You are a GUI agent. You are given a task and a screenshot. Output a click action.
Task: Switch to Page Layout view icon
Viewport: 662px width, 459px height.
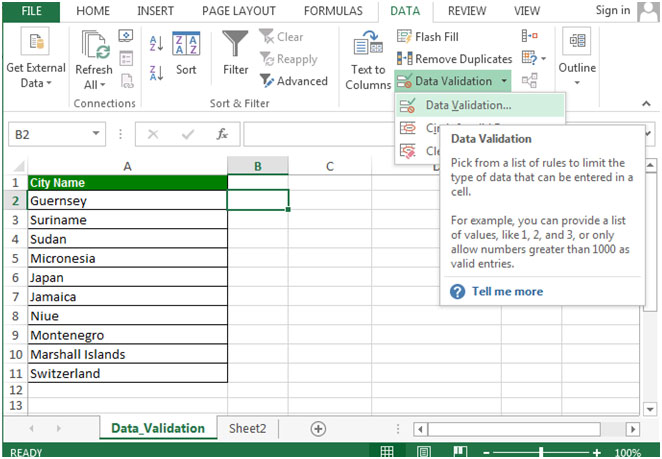(424, 452)
